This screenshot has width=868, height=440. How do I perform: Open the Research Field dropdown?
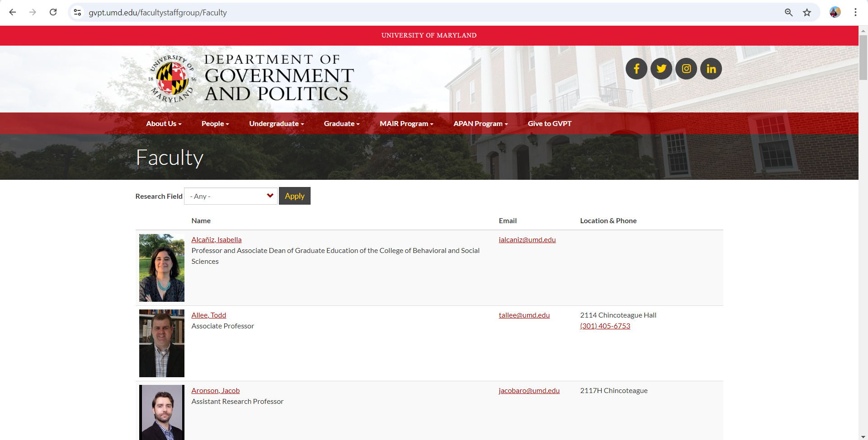click(x=231, y=196)
